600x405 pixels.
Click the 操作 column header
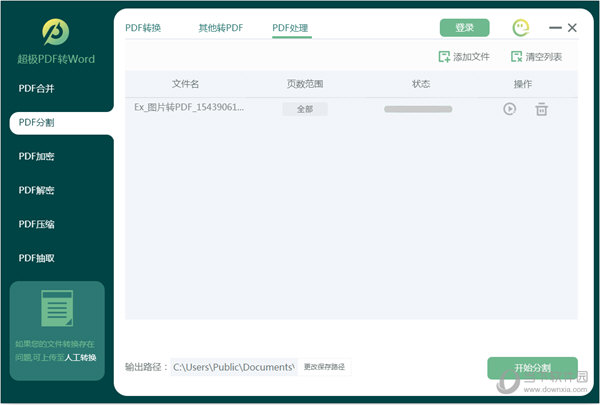coord(523,84)
